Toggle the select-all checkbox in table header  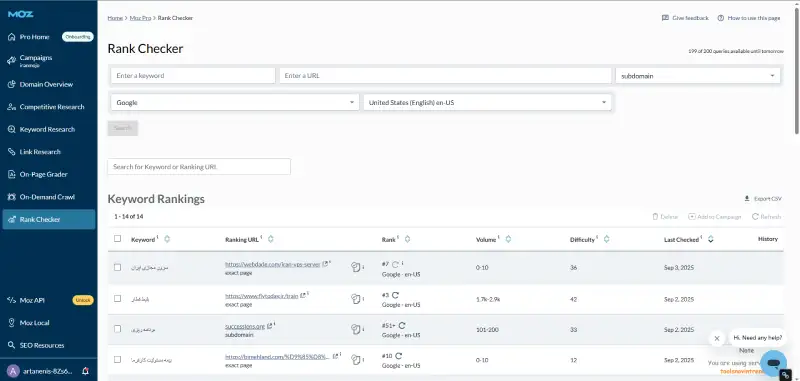click(x=118, y=239)
